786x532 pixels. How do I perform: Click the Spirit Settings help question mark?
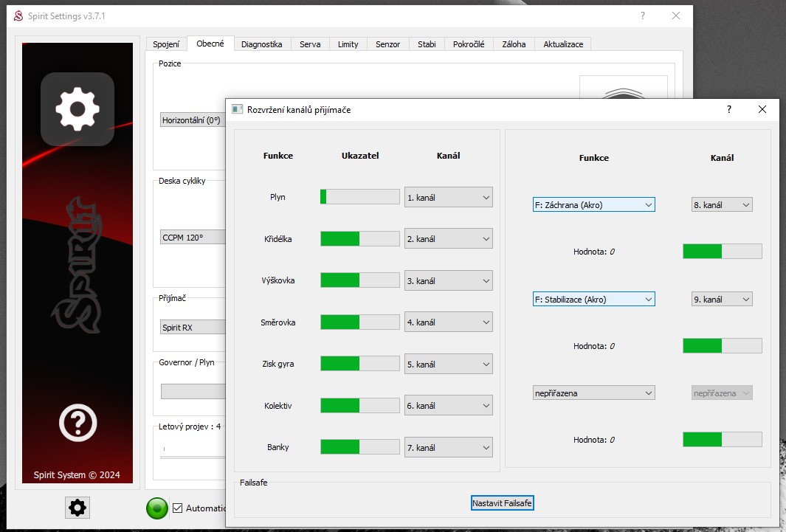click(x=642, y=15)
